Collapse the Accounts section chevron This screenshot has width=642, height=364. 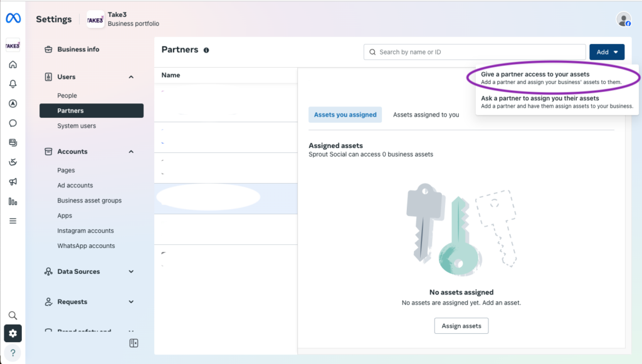pyautogui.click(x=131, y=152)
